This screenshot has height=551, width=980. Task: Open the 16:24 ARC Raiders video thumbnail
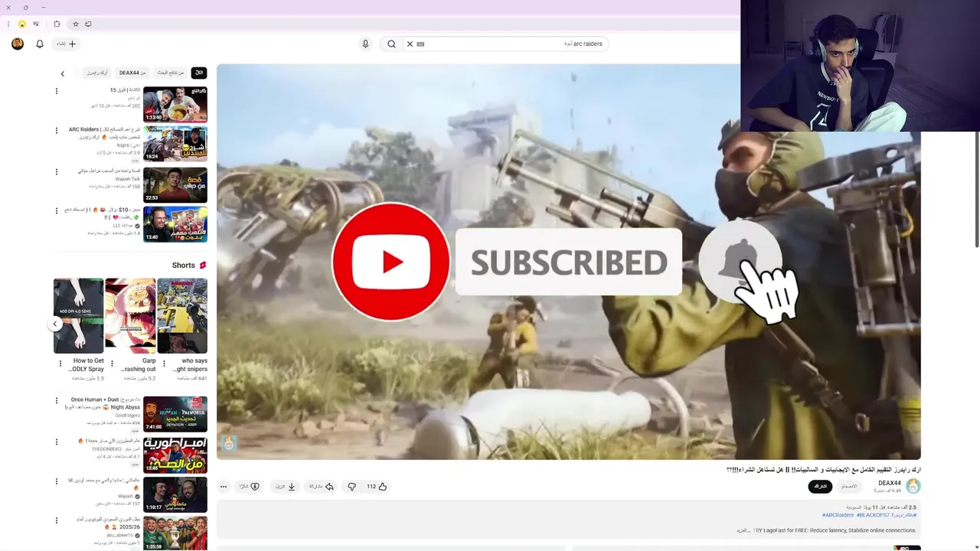click(x=175, y=143)
